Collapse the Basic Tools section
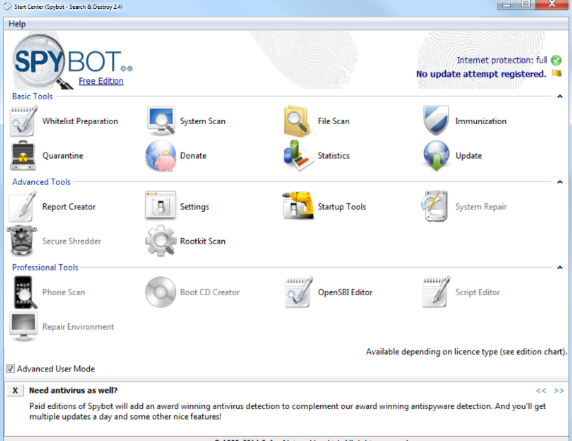The height and width of the screenshot is (441, 572). [560, 96]
